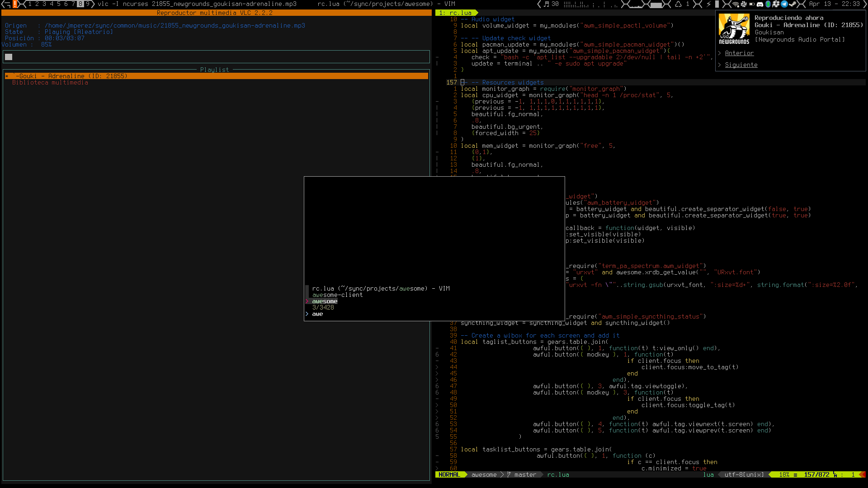The height and width of the screenshot is (488, 868).
Task: Toggle the fold marker beside 'awful.button({ }, 1, function(t)' line 41
Action: (437, 348)
